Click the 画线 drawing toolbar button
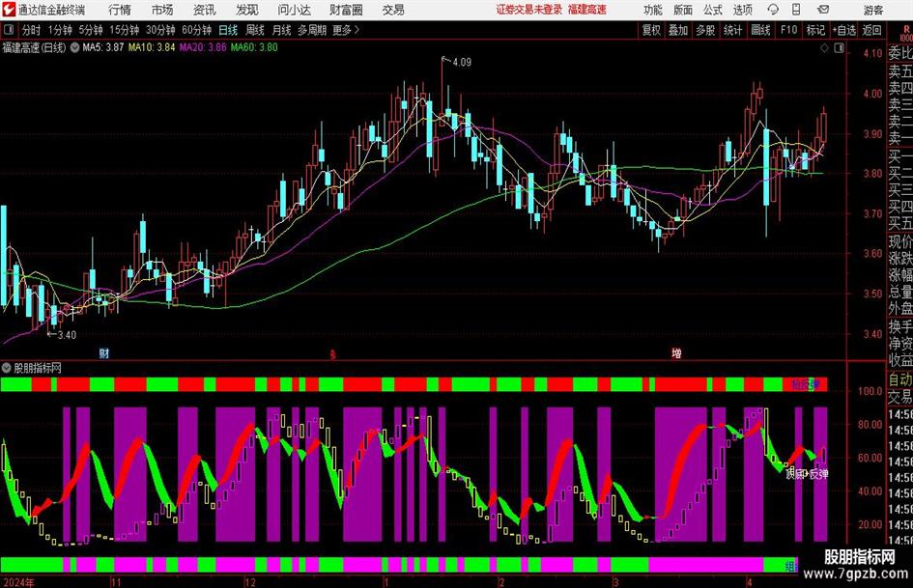 (760, 30)
